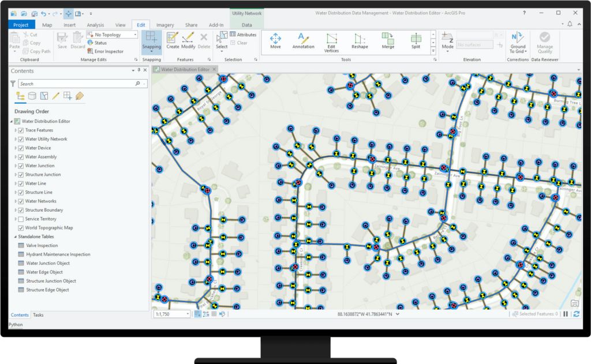Collapse the Standalone Tables group
The width and height of the screenshot is (591, 364).
16,237
